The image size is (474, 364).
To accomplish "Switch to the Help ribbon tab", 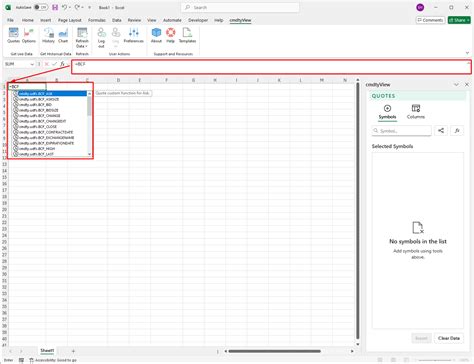I will click(219, 20).
